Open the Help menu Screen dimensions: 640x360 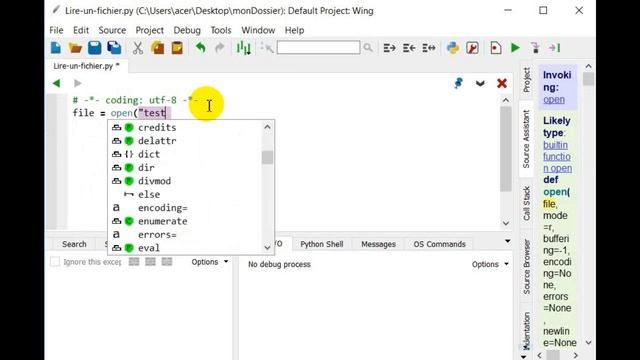pyautogui.click(x=294, y=30)
